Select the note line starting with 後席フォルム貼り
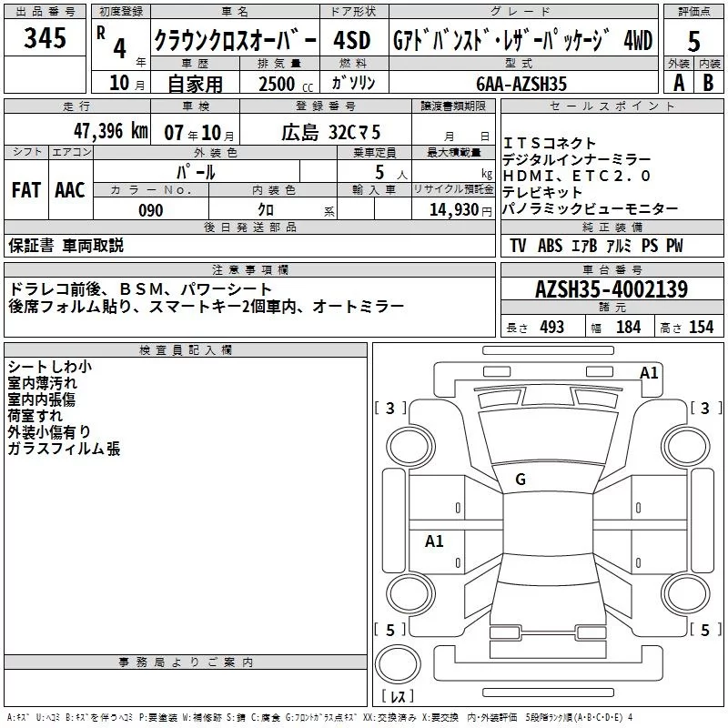The width and height of the screenshot is (728, 728). click(x=207, y=306)
